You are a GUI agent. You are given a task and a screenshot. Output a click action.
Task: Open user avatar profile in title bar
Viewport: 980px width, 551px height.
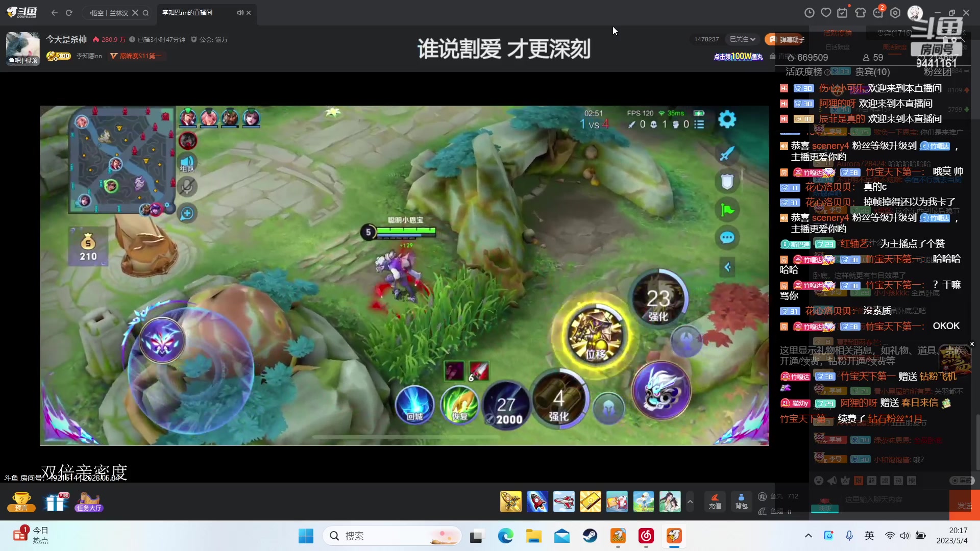pos(915,13)
